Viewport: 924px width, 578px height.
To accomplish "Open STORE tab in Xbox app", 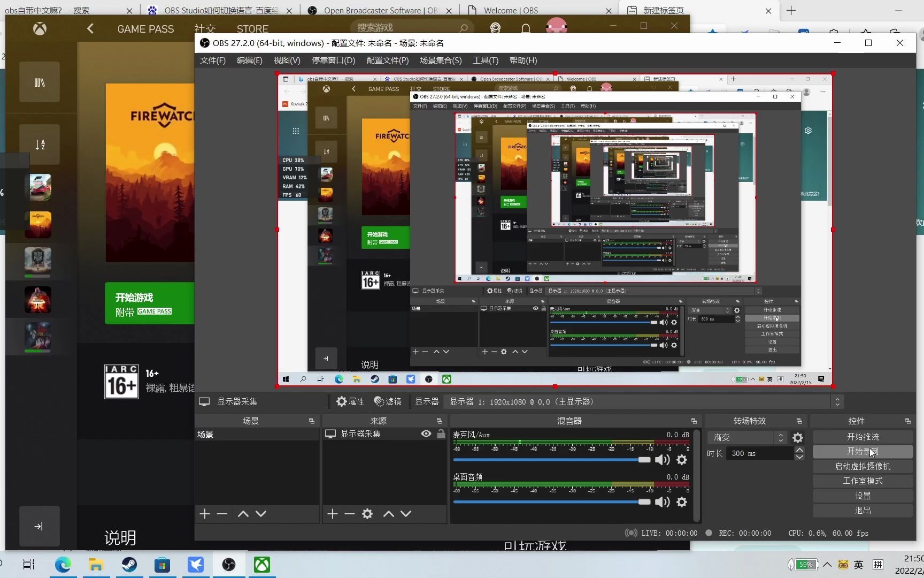I will 252,29.
